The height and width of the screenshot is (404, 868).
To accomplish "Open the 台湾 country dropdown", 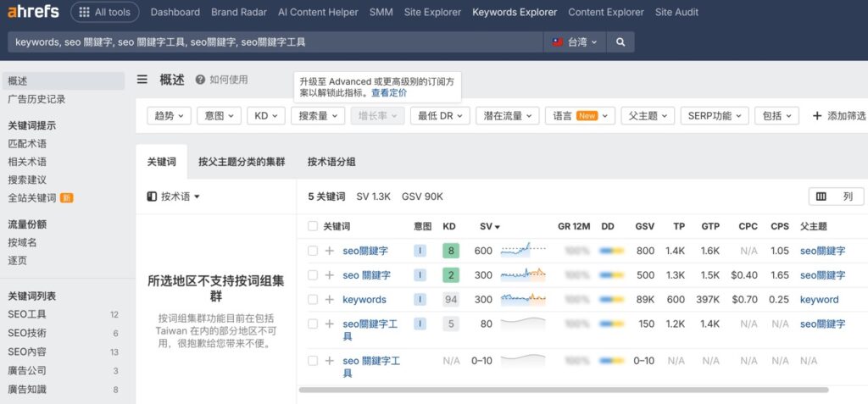I will [575, 42].
